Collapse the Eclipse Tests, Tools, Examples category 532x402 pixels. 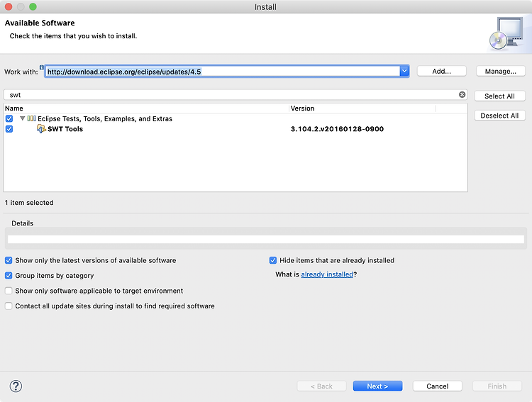(23, 118)
